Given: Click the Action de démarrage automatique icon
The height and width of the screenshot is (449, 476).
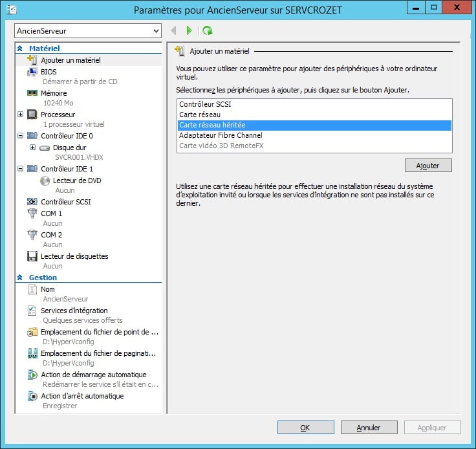Looking at the screenshot, I should (x=32, y=375).
